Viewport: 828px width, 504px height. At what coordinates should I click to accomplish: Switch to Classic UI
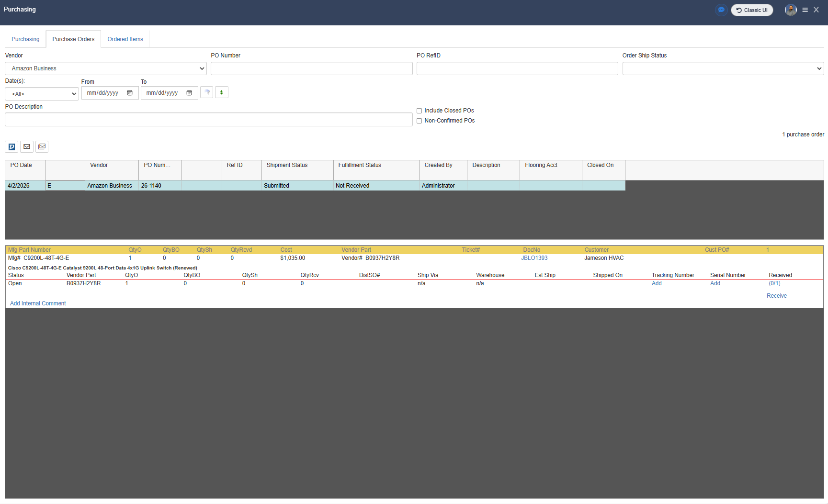click(x=752, y=10)
